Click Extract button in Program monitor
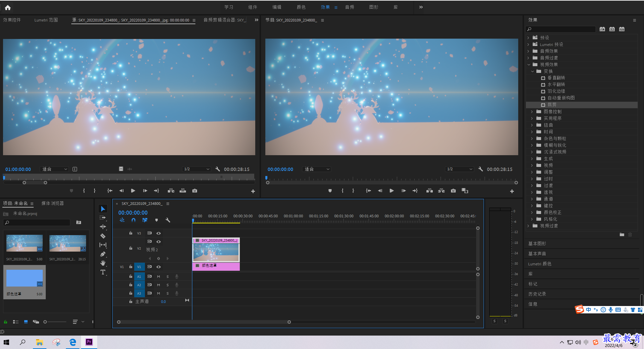The width and height of the screenshot is (644, 349). pyautogui.click(x=441, y=191)
